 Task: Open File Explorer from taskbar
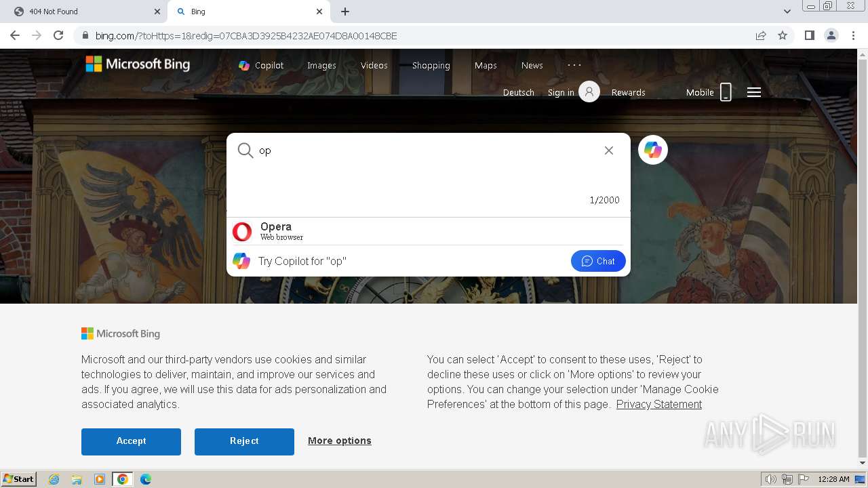77,479
